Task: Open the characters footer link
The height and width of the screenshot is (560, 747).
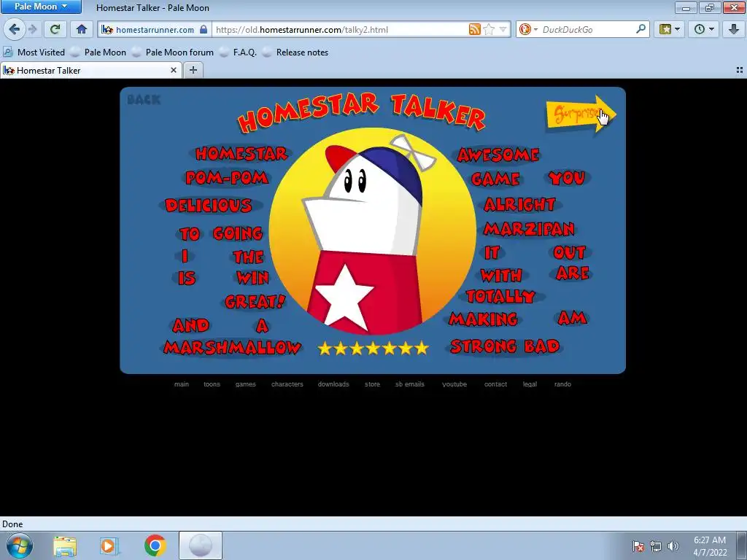Action: 287,384
